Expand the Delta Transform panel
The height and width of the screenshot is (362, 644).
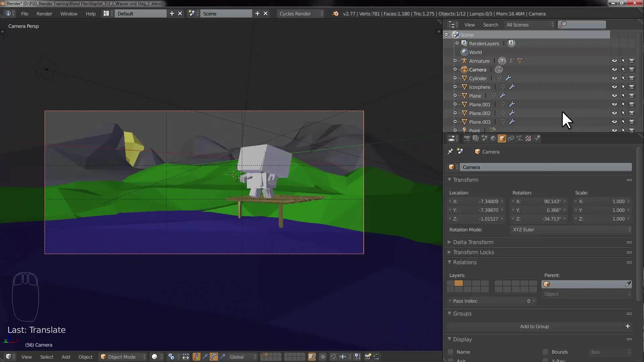pyautogui.click(x=473, y=242)
